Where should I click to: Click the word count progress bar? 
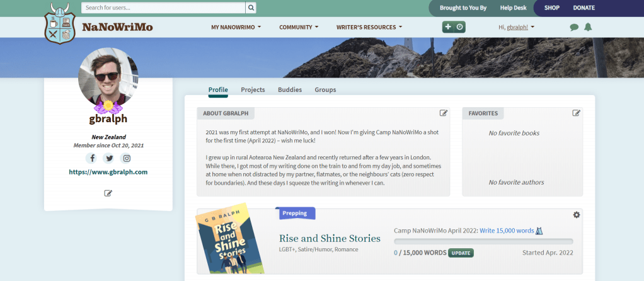click(x=483, y=241)
